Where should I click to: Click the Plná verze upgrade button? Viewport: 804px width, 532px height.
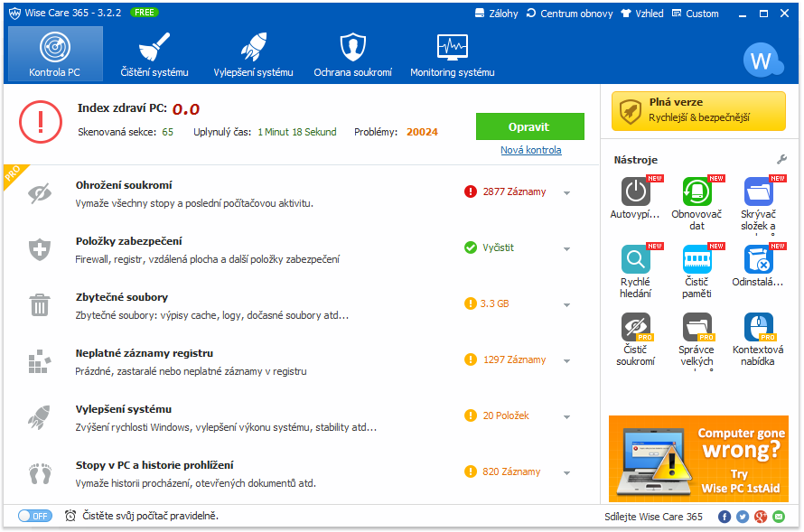(x=698, y=111)
